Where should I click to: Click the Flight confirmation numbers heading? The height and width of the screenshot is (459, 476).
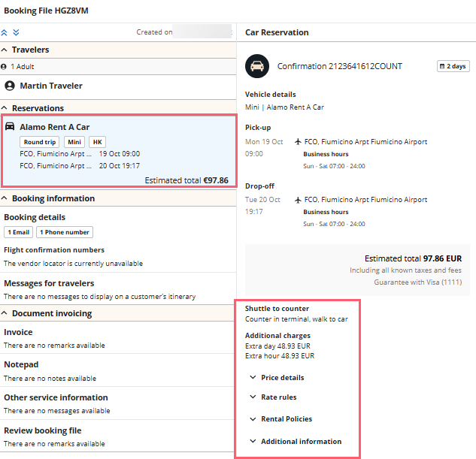click(x=54, y=250)
